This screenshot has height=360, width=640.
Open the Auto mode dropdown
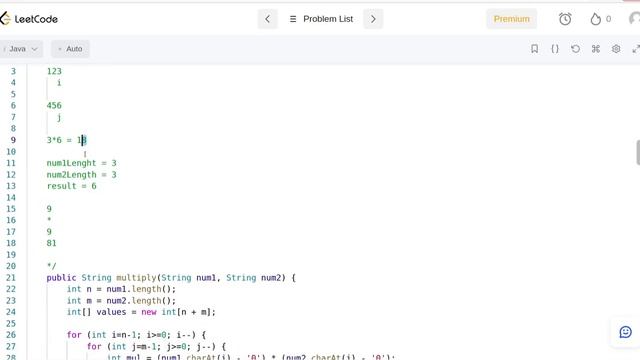70,49
